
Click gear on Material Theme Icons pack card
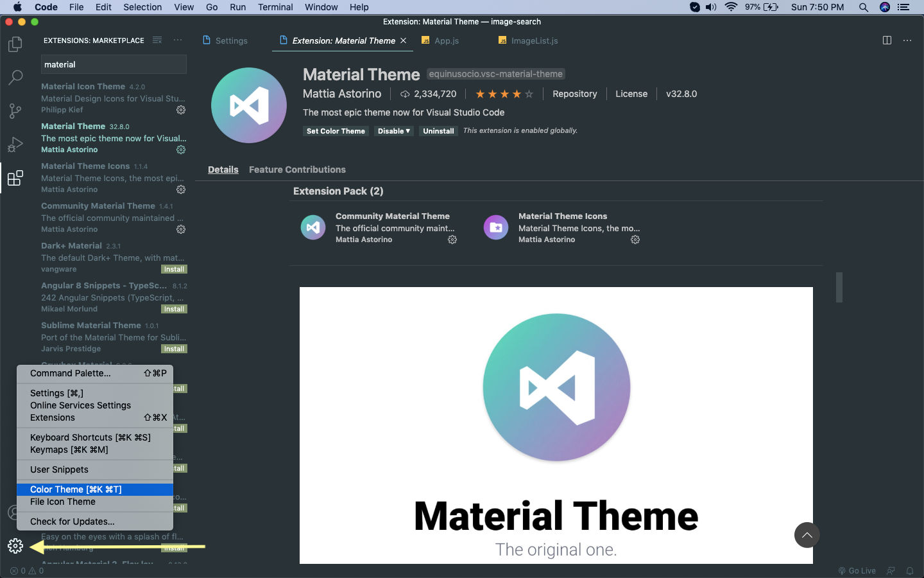tap(635, 240)
